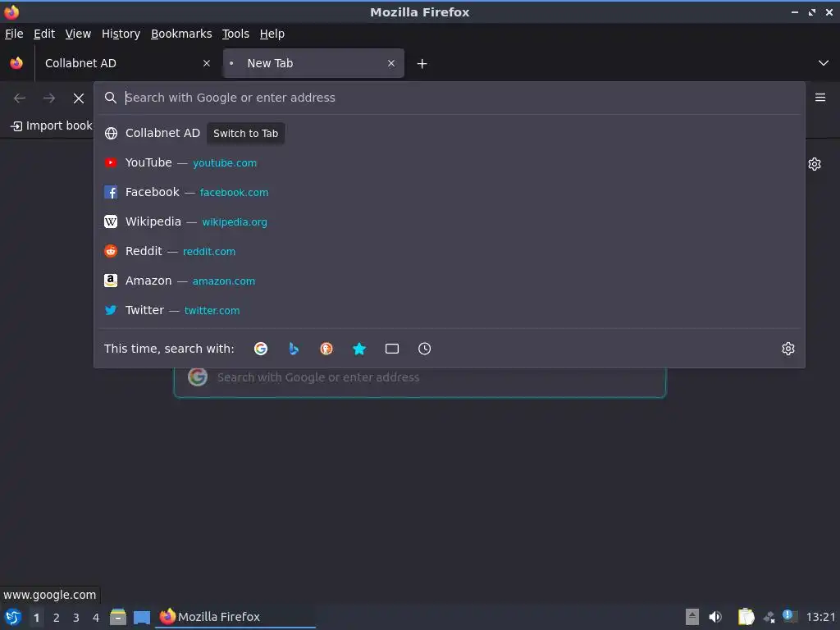Click the new tab page Google search box
This screenshot has height=630, width=840.
(x=420, y=377)
